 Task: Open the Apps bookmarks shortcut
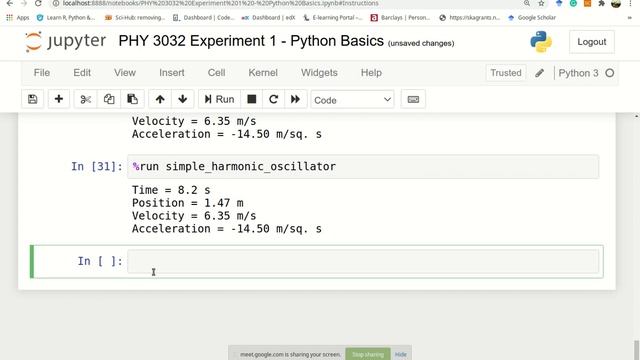tap(18, 18)
